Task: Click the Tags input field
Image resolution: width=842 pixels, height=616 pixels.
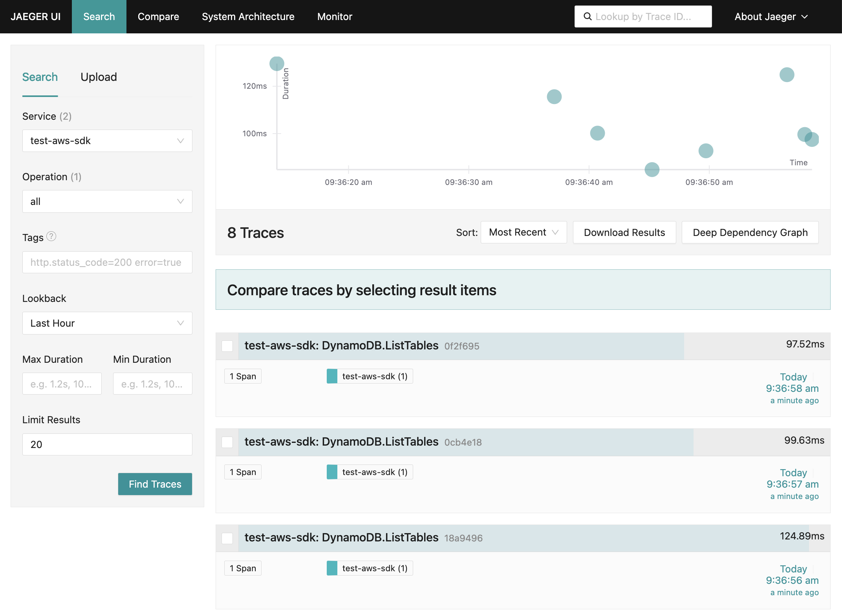Action: 107,262
